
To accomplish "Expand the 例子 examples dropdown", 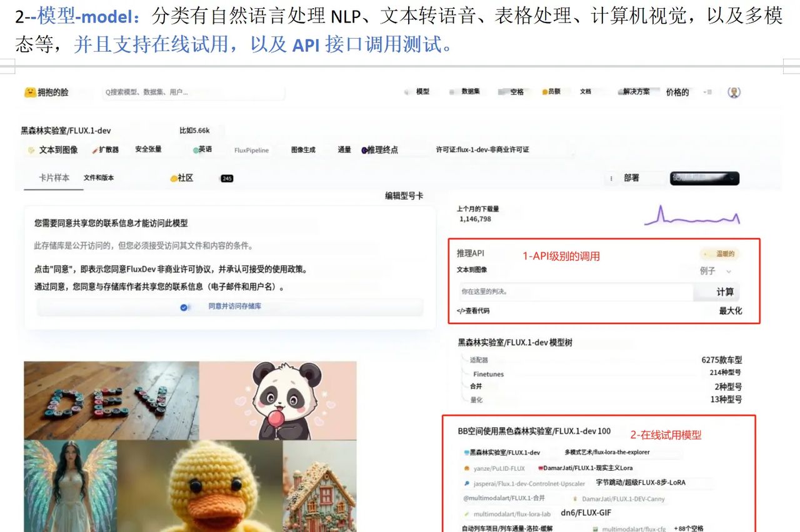I will pyautogui.click(x=716, y=271).
